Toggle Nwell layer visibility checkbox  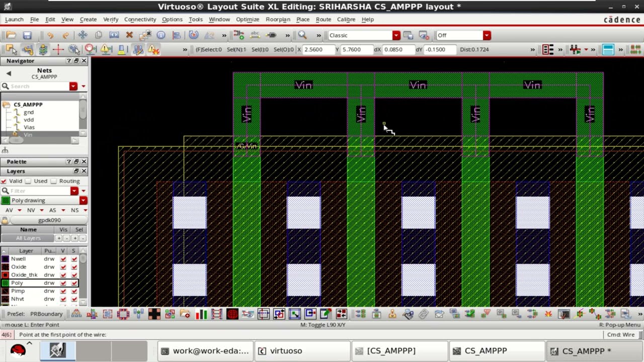pyautogui.click(x=63, y=259)
